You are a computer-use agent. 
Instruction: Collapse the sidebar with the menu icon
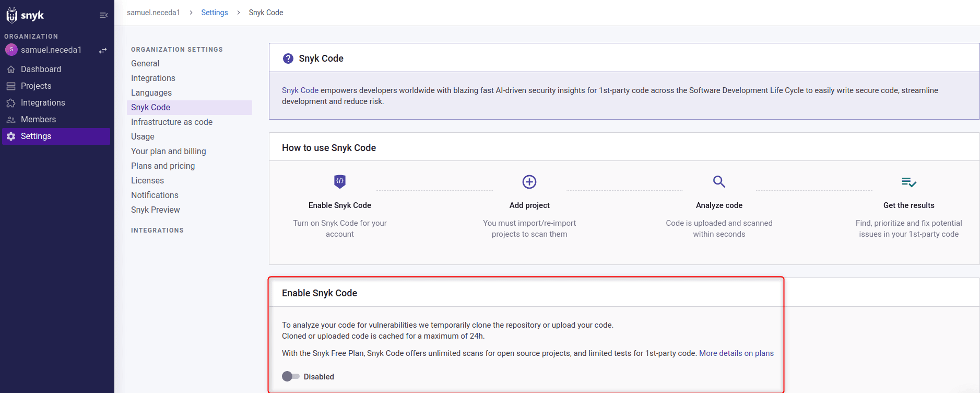[x=103, y=15]
